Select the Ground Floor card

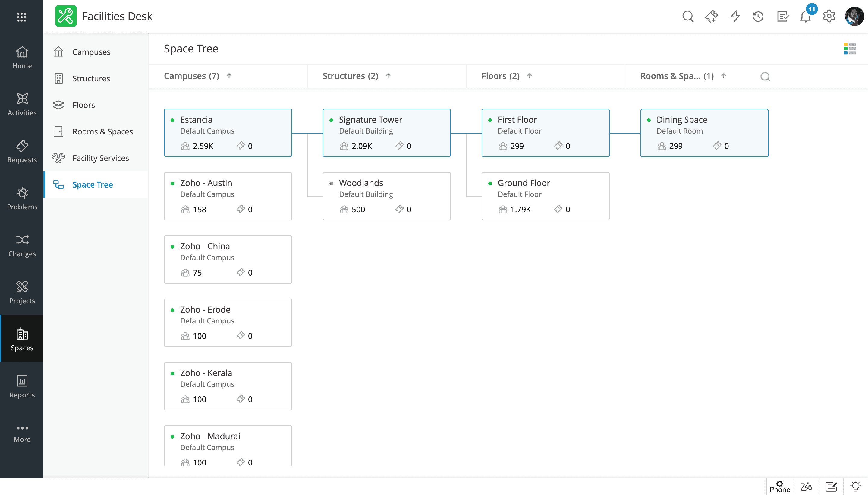[546, 196]
